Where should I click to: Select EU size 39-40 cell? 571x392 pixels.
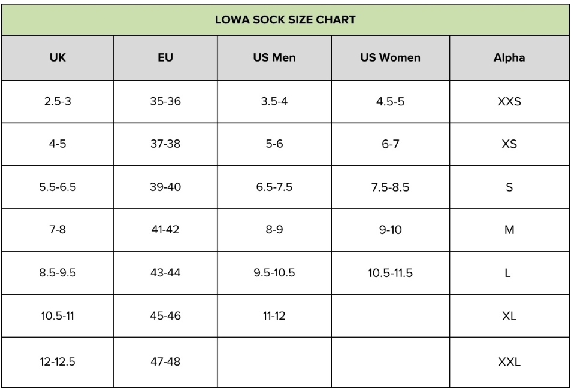(x=165, y=187)
